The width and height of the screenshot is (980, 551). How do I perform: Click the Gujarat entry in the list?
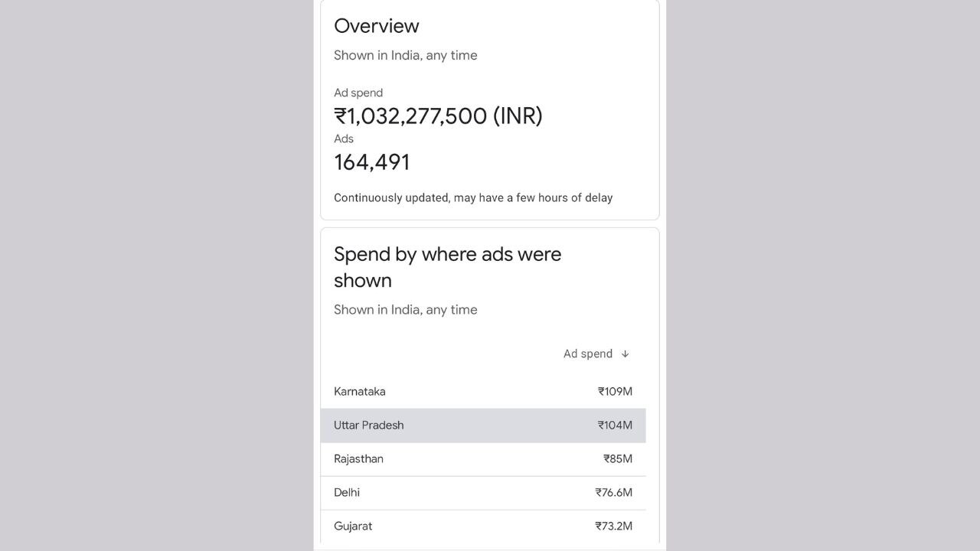353,526
